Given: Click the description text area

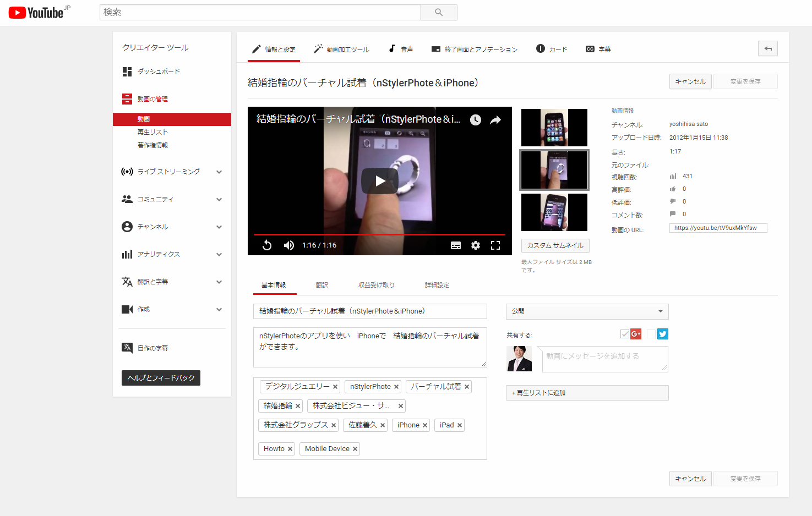Looking at the screenshot, I should [370, 347].
